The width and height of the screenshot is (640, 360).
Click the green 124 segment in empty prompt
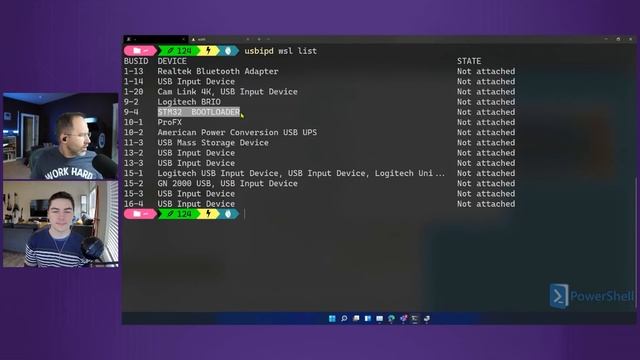pyautogui.click(x=180, y=213)
